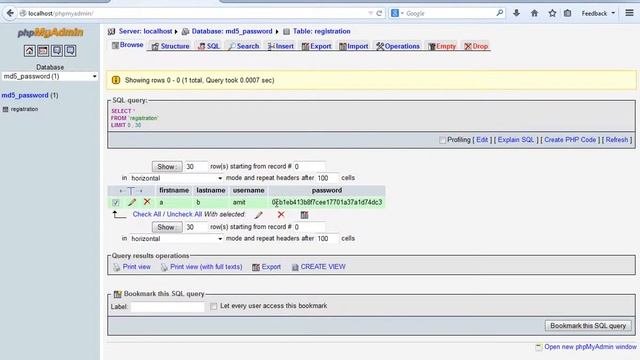This screenshot has width=640, height=360.
Task: Click the lower Show button
Action: (167, 227)
